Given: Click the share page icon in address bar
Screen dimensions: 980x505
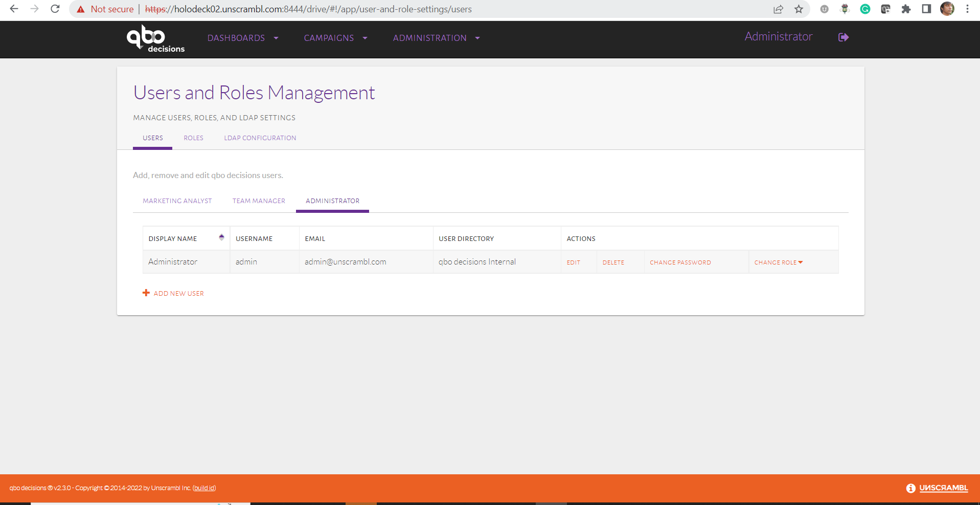Looking at the screenshot, I should (778, 9).
